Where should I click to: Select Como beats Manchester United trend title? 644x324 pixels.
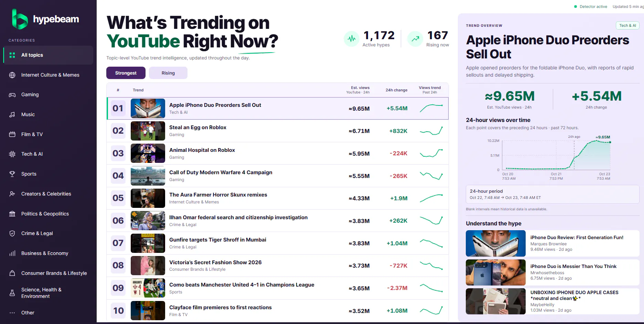tap(242, 285)
